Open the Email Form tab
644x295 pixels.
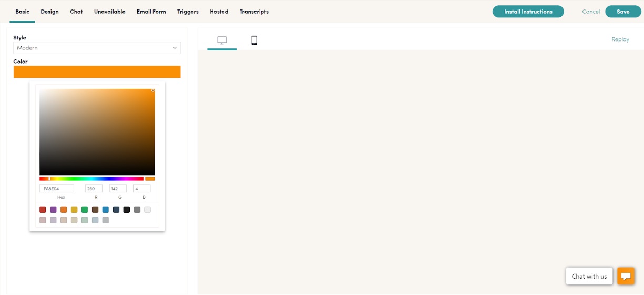pyautogui.click(x=151, y=12)
